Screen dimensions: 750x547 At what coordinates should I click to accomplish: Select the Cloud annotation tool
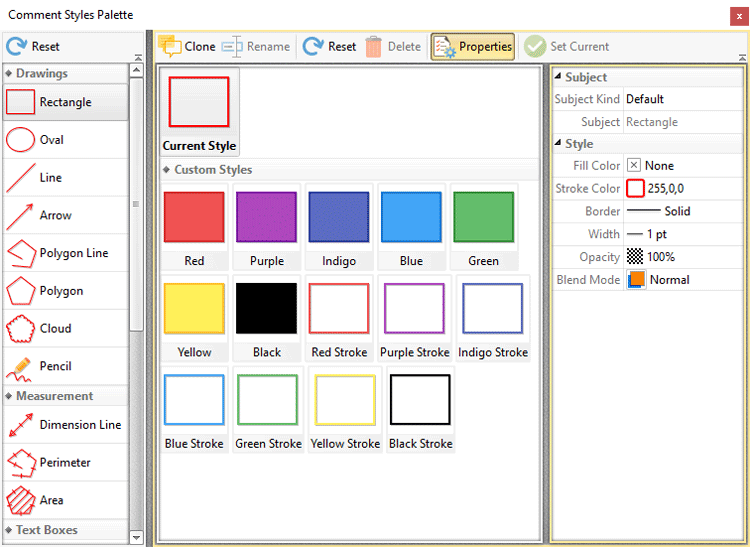pyautogui.click(x=54, y=328)
